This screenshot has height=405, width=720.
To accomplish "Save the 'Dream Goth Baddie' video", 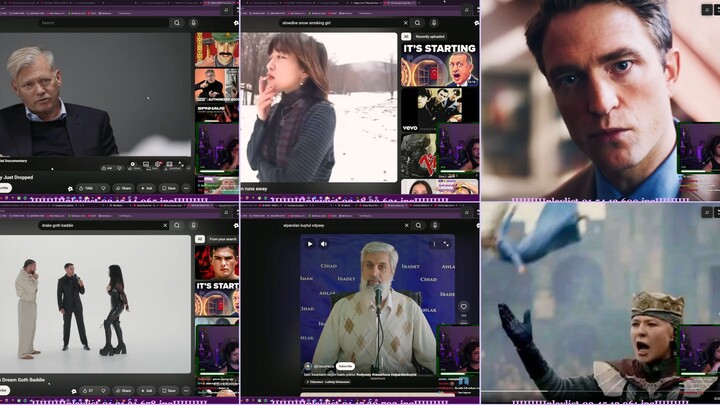I will (x=169, y=391).
